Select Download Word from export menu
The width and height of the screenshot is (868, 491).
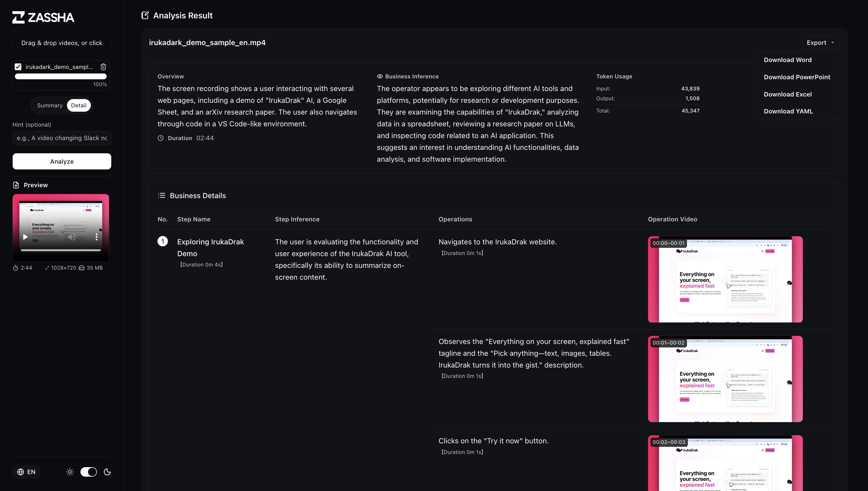point(788,60)
